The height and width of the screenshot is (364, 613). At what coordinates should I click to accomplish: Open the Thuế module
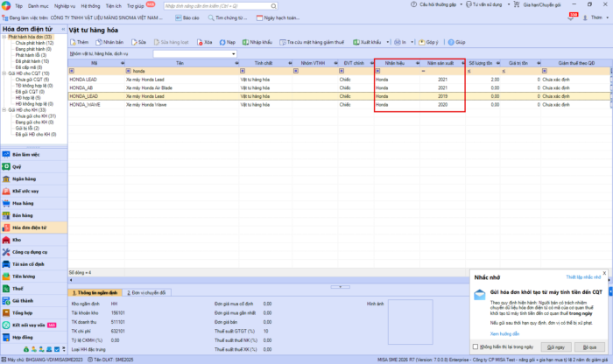tap(34, 288)
